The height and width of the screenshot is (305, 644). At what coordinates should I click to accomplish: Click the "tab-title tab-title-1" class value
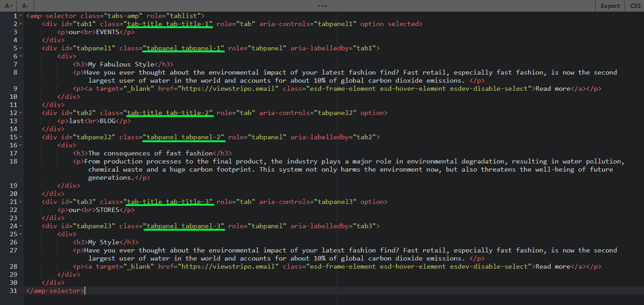[x=169, y=24]
